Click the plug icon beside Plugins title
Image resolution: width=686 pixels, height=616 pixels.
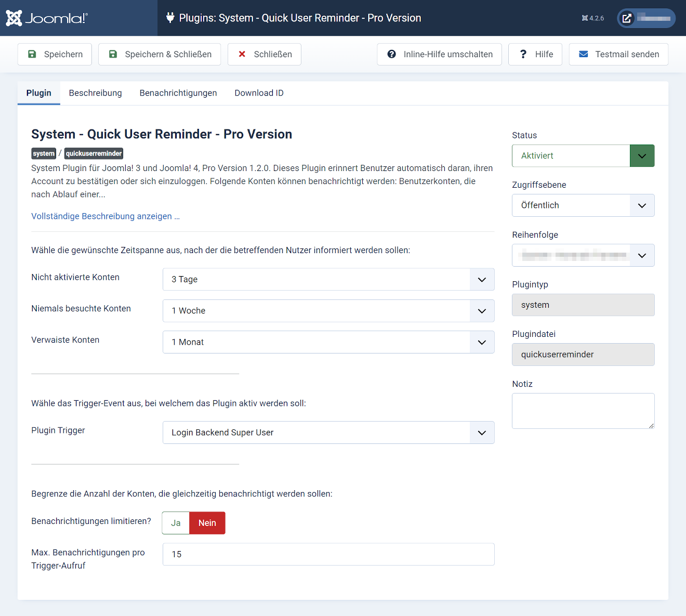click(170, 18)
